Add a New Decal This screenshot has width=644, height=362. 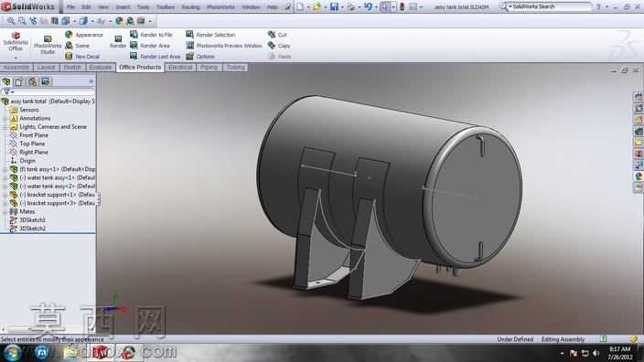[x=82, y=57]
